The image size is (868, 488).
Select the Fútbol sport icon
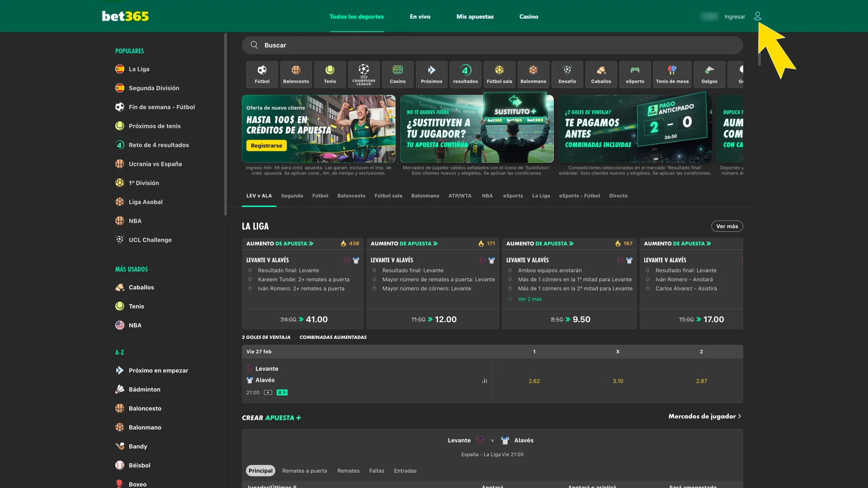[262, 74]
